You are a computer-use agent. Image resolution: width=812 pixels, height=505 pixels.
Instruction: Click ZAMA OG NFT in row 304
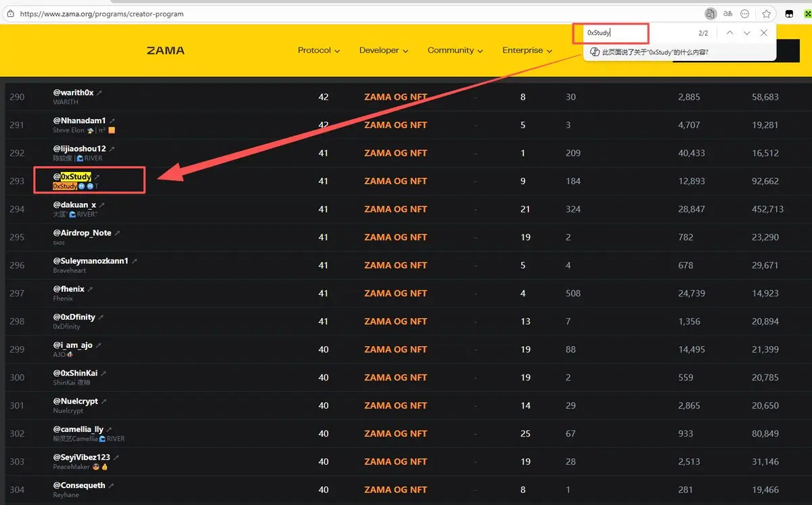pyautogui.click(x=396, y=489)
